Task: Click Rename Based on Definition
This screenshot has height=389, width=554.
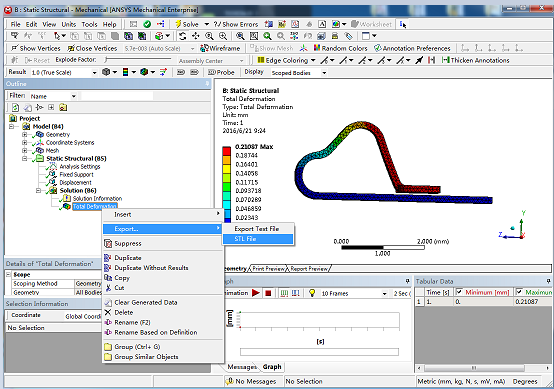Action: 163,332
